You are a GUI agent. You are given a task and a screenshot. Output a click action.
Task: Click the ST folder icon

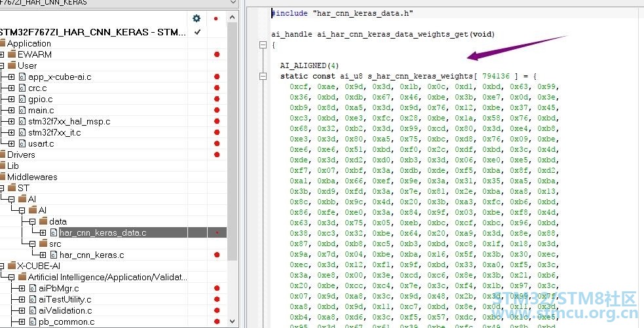tap(12, 188)
